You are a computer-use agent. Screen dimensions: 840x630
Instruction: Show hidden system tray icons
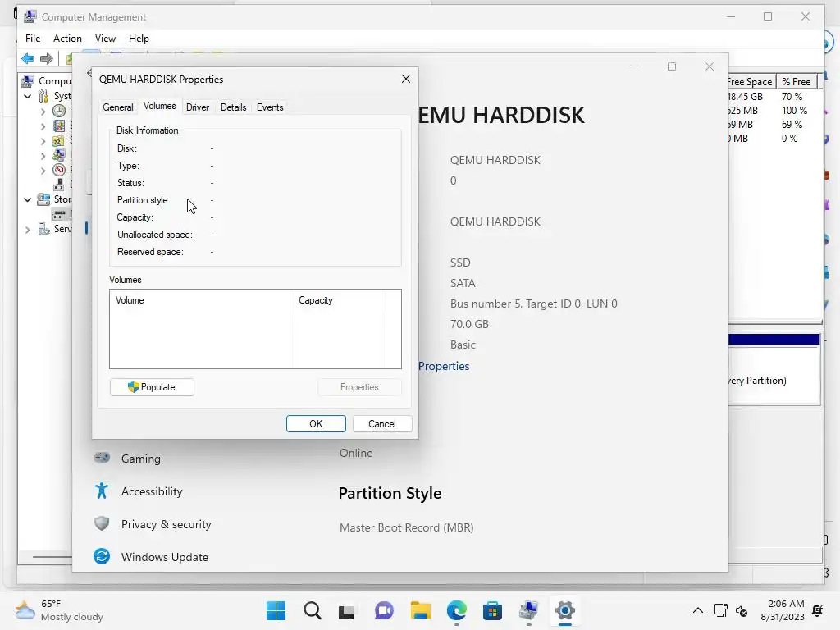coord(698,610)
